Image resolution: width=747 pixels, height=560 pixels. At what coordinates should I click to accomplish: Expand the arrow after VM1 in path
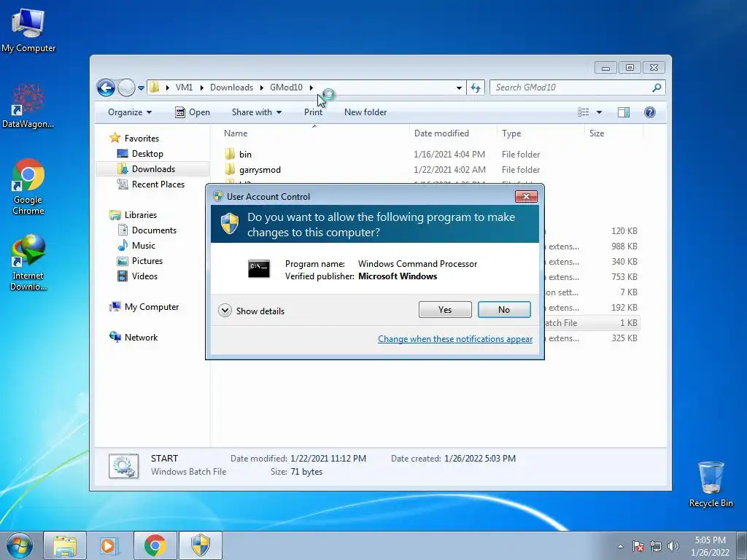201,87
